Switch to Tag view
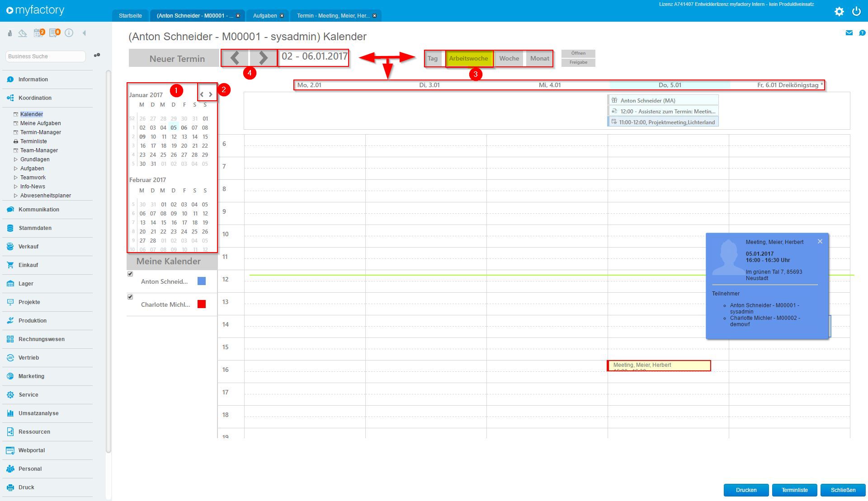The image size is (868, 501). pyautogui.click(x=433, y=59)
